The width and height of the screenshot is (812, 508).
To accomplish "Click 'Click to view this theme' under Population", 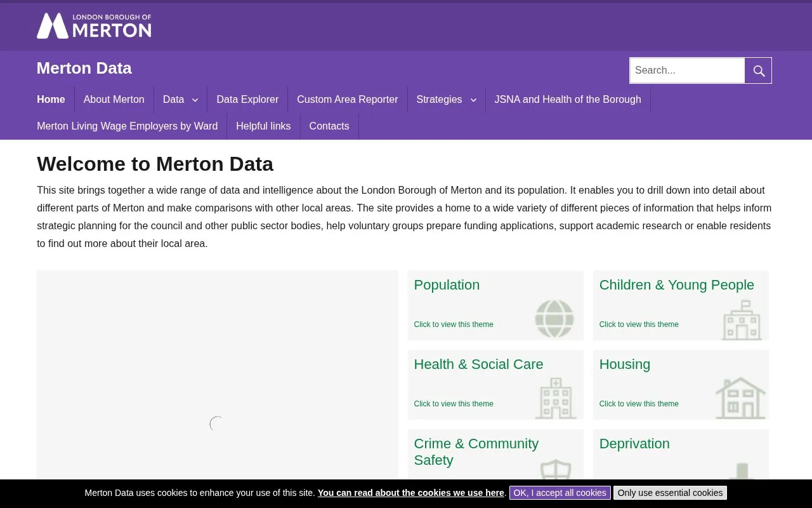I will click(x=454, y=324).
